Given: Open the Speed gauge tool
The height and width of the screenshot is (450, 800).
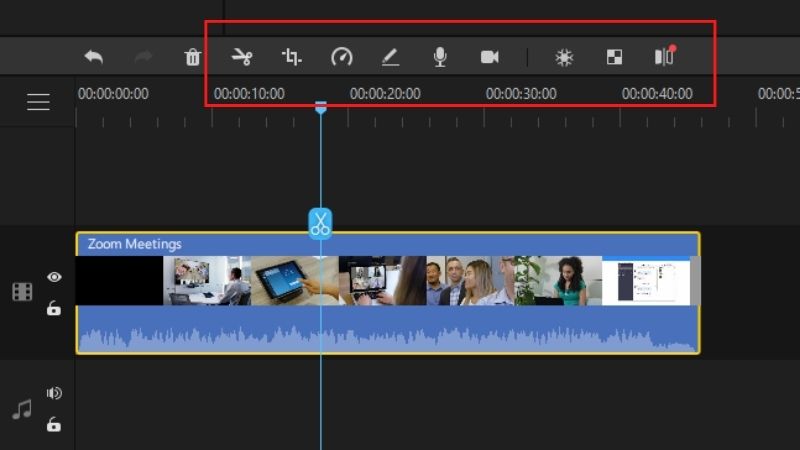Looking at the screenshot, I should click(341, 57).
